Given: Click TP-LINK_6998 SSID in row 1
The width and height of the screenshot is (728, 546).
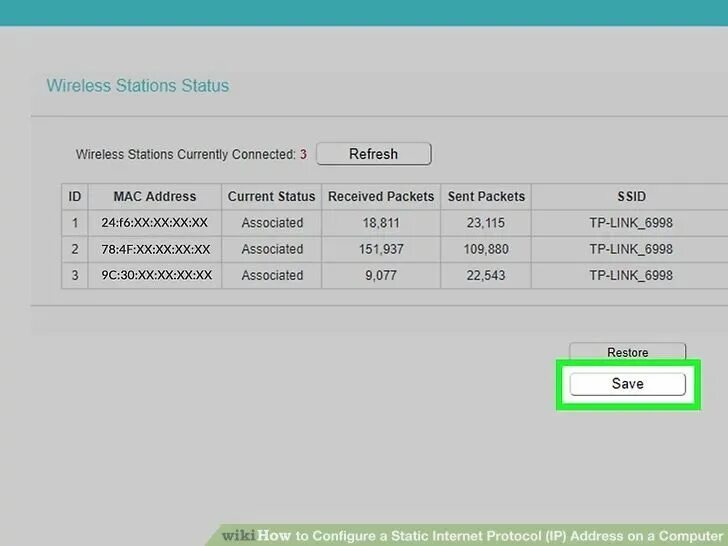Looking at the screenshot, I should (631, 223).
